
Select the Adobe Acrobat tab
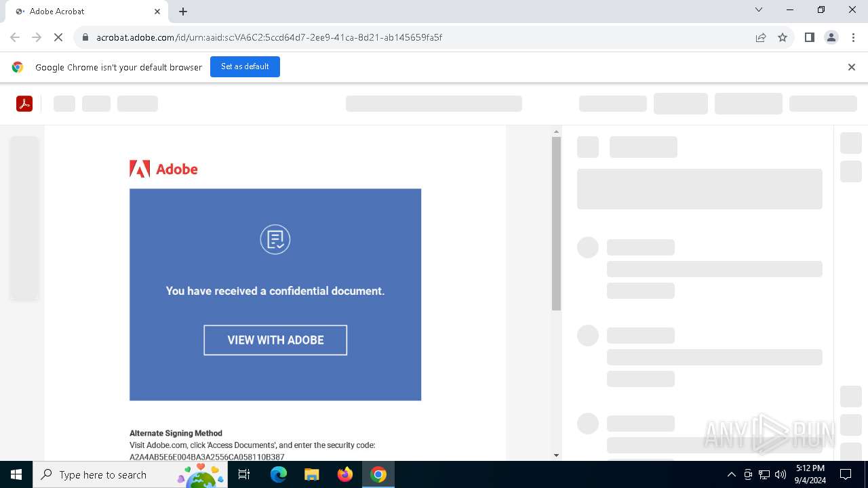coord(86,12)
